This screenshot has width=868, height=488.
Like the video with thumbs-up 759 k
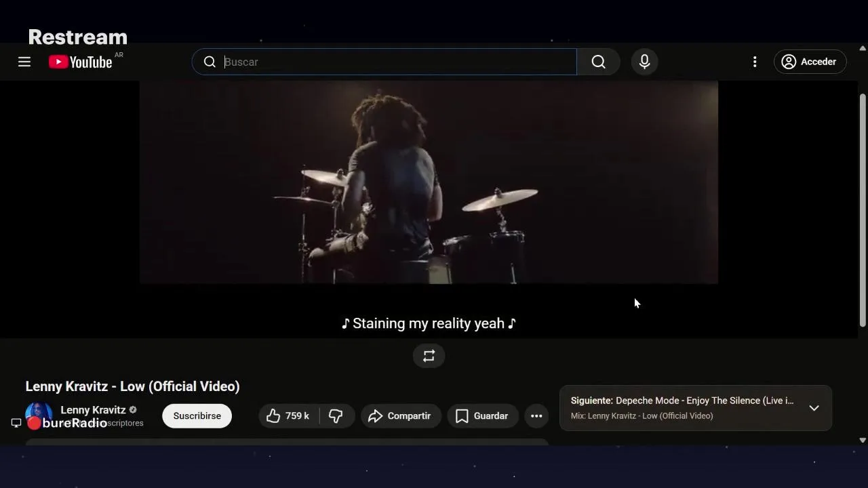point(288,415)
